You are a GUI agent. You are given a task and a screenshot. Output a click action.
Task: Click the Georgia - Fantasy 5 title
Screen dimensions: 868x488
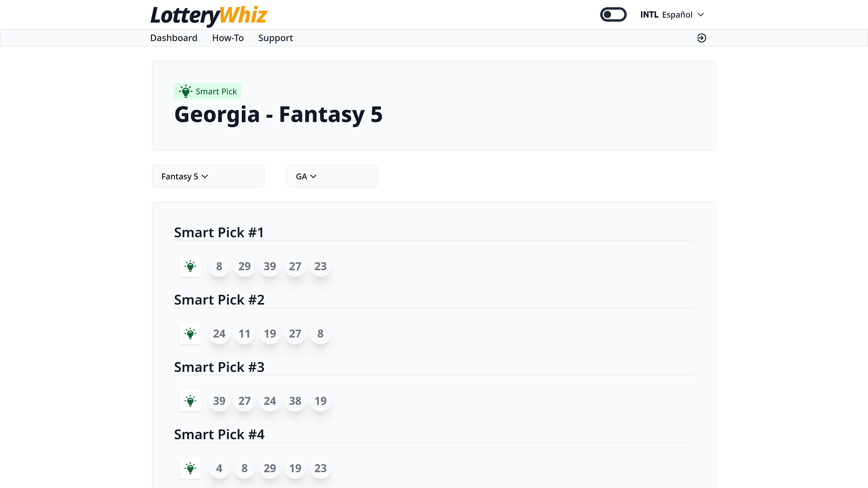click(278, 115)
